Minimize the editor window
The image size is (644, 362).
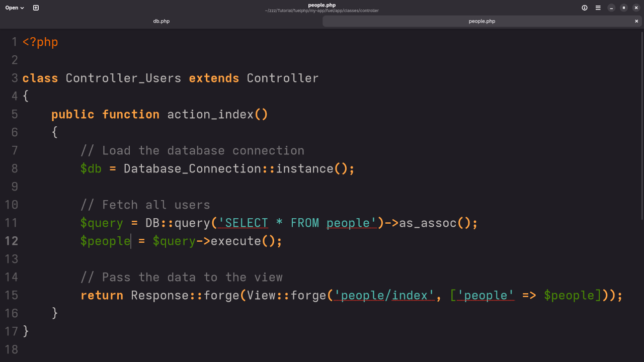click(611, 8)
